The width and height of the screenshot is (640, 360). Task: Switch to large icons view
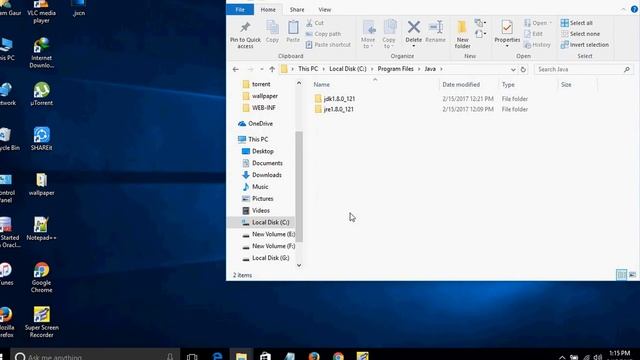click(x=632, y=275)
